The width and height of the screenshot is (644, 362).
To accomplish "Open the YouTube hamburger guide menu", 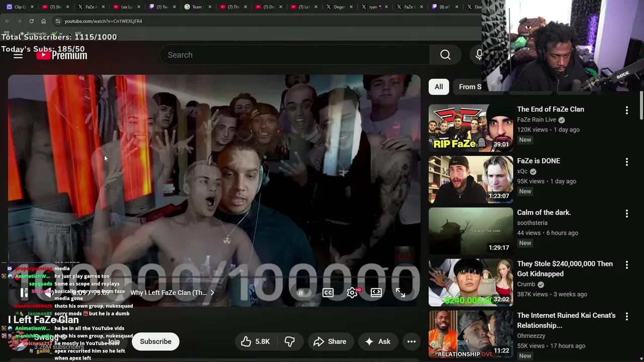I will pyautogui.click(x=18, y=55).
